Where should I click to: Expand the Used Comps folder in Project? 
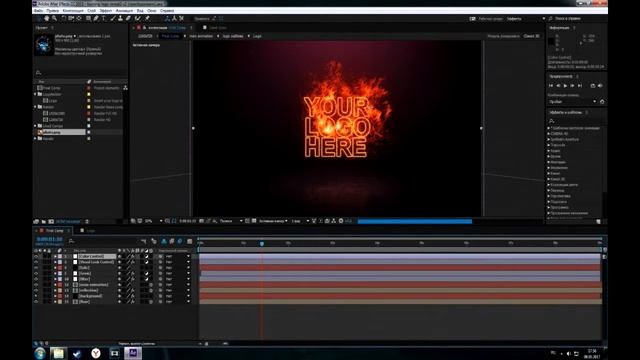click(35, 126)
